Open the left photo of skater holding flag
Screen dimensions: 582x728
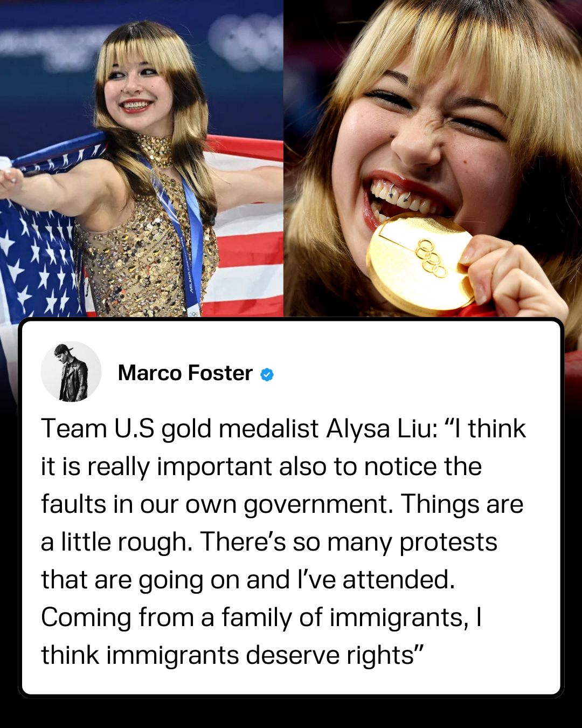(141, 159)
